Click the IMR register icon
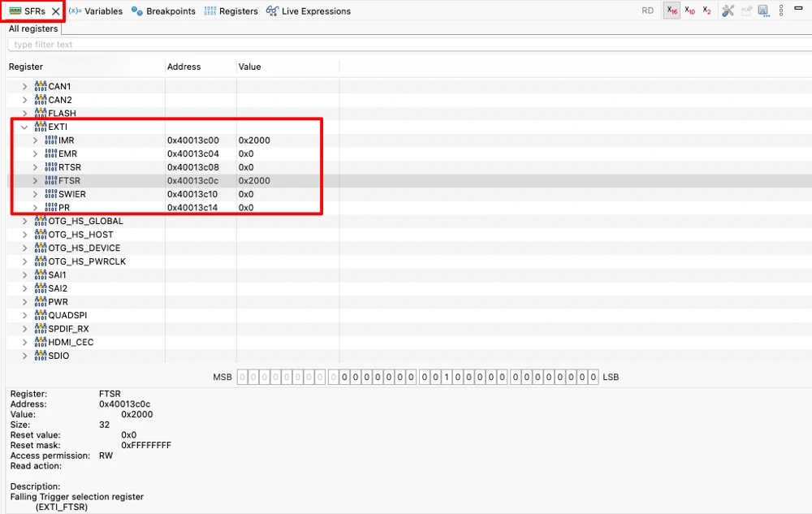Screen dimensions: 812x514 [50, 140]
